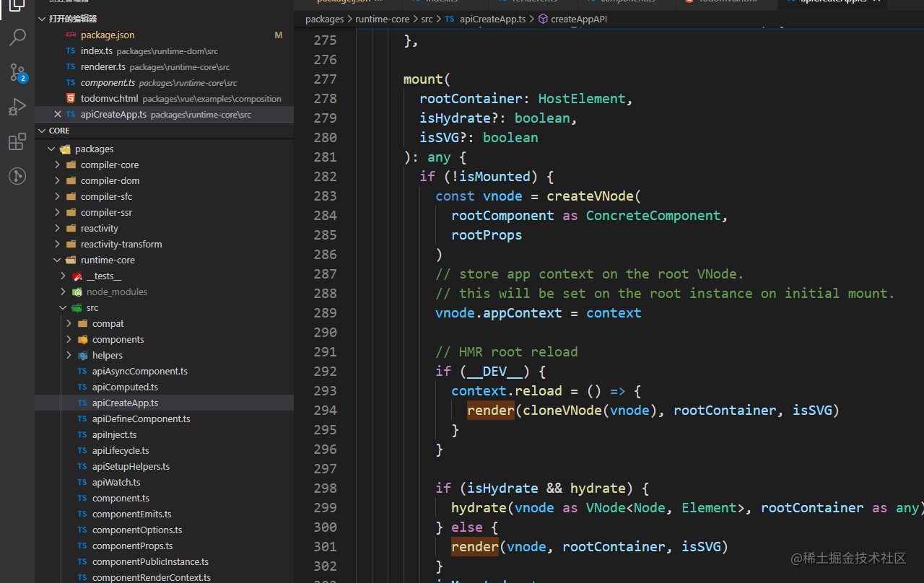Expand the compiler-sfc folder
The width and height of the screenshot is (924, 583).
point(57,196)
